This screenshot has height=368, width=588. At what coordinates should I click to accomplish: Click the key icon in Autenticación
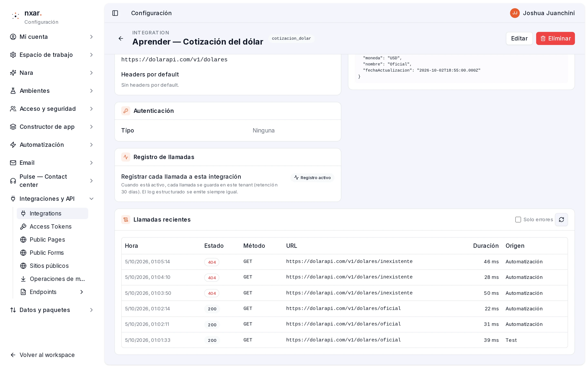(x=126, y=111)
